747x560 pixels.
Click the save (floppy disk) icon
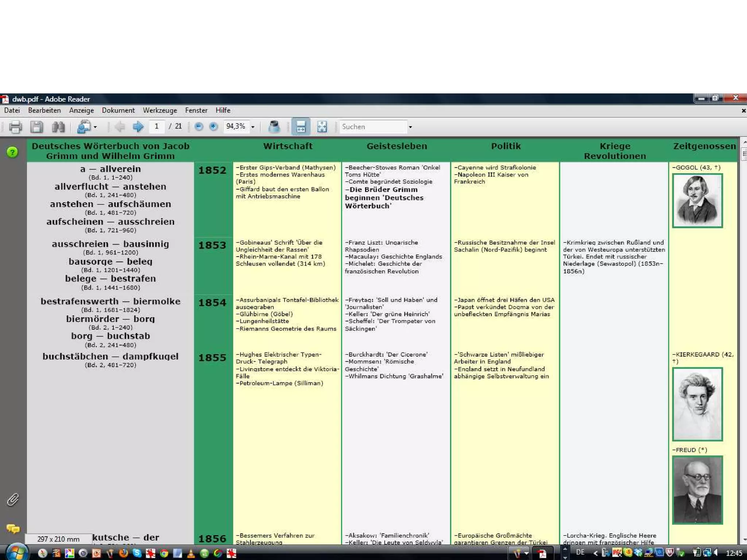pos(36,127)
